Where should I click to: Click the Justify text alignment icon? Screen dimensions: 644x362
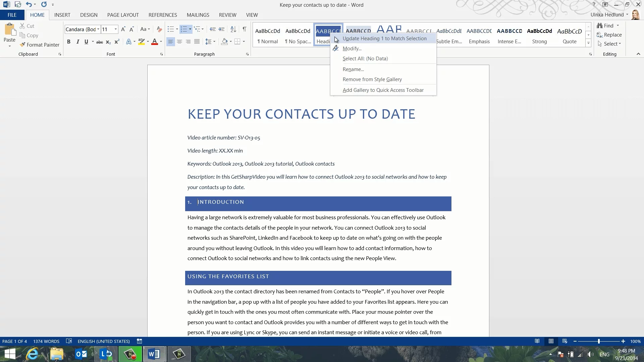(197, 42)
